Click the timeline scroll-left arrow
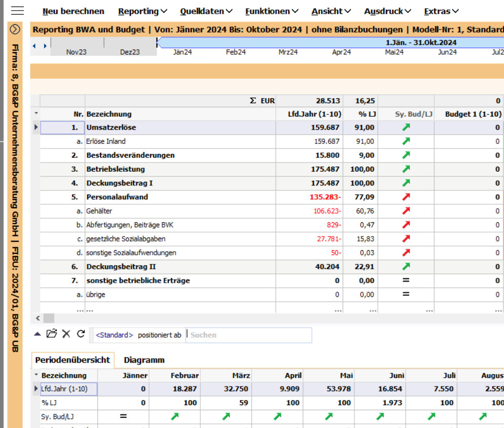The height and width of the screenshot is (428, 504). click(34, 46)
